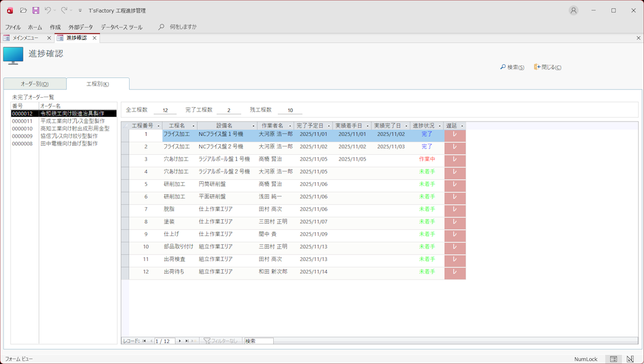Close the 進捗確認 document tab
Image resolution: width=644 pixels, height=364 pixels.
[x=94, y=38]
